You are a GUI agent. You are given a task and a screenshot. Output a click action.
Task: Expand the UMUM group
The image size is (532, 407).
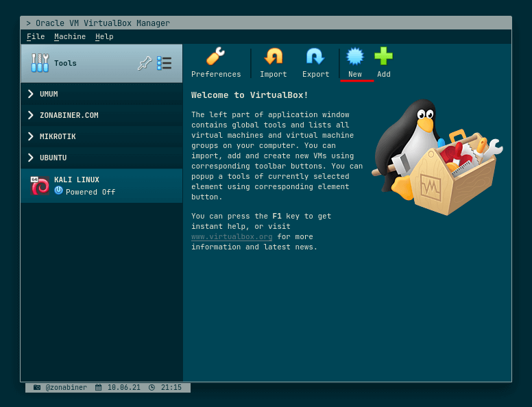tap(31, 94)
